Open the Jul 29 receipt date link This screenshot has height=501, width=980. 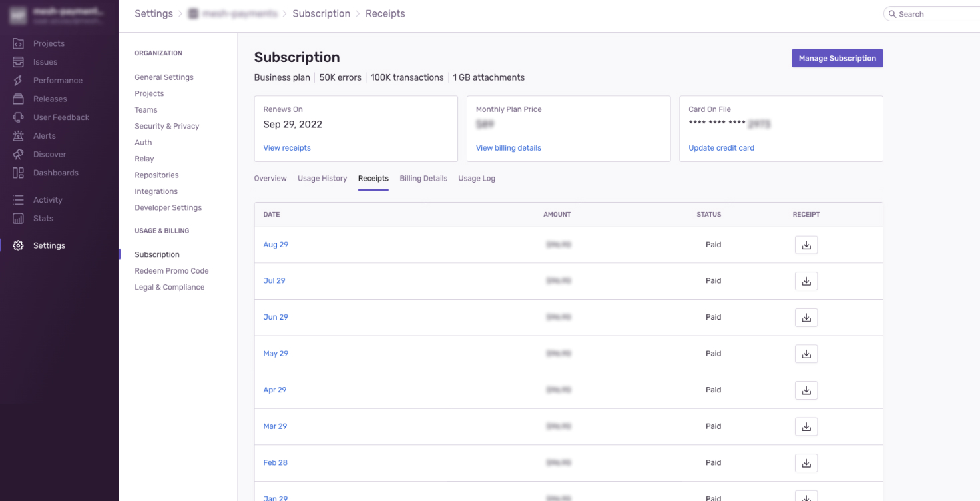coord(274,281)
